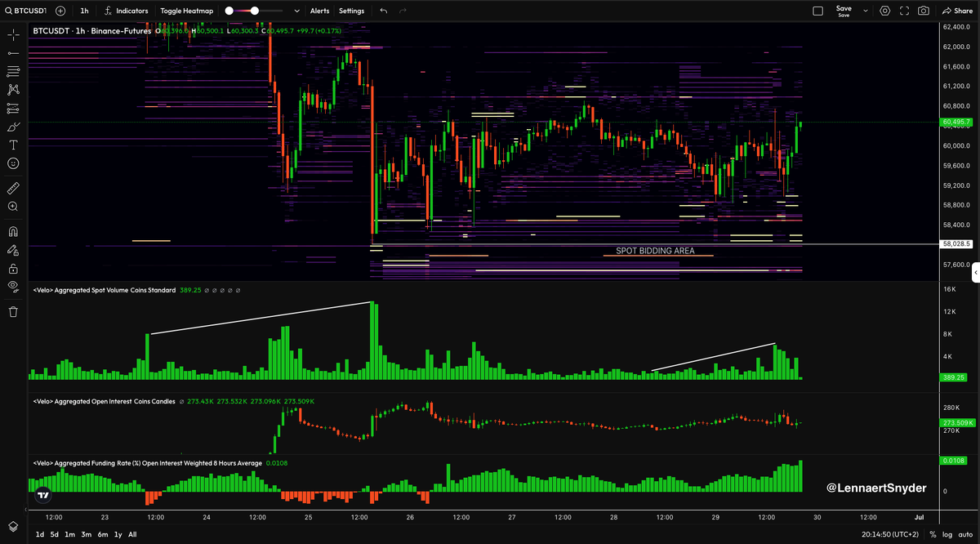980x544 pixels.
Task: Click the 389.25 spot volume value label
Action: tap(953, 378)
